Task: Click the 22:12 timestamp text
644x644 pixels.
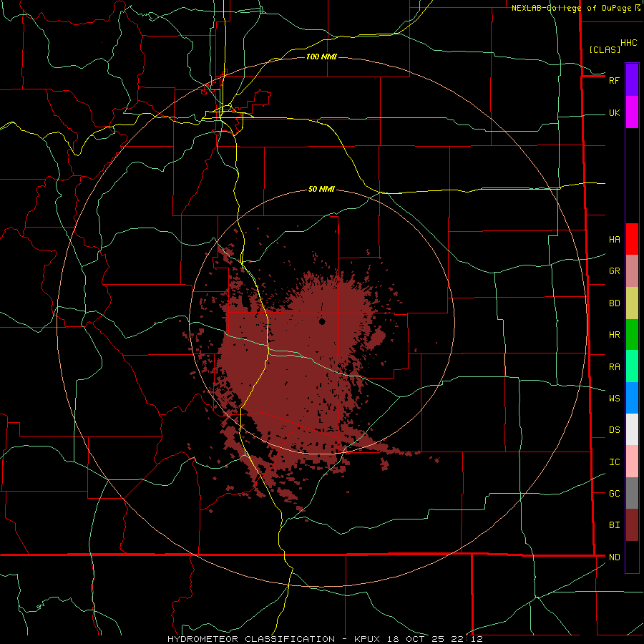Action: tap(466, 639)
